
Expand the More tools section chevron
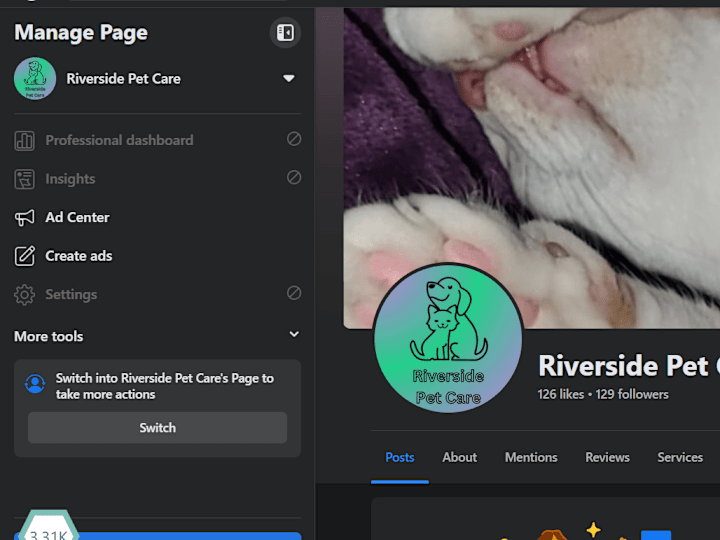[294, 334]
